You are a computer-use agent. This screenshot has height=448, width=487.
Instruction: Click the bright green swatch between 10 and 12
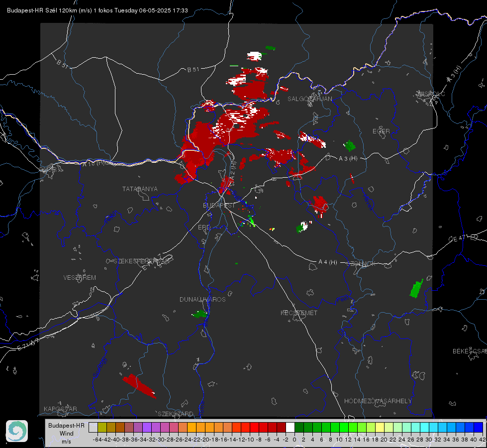pos(344,427)
